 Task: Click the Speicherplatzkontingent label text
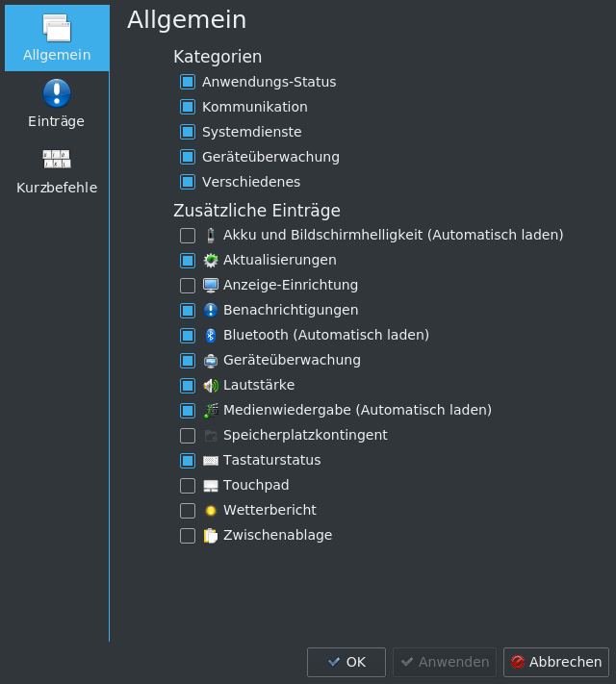tap(305, 436)
